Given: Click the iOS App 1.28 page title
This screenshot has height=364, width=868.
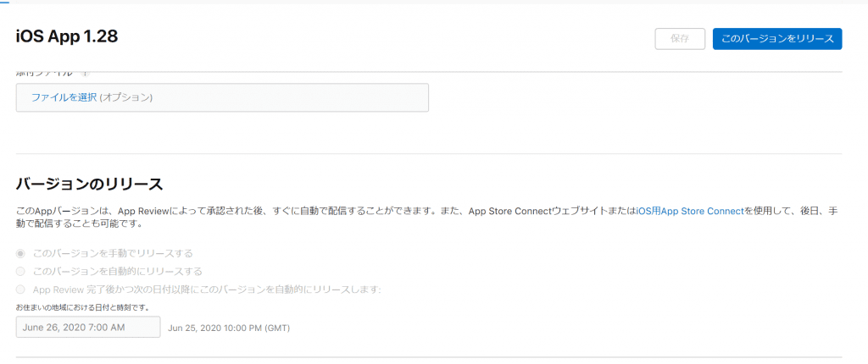Looking at the screenshot, I should pyautogui.click(x=67, y=36).
